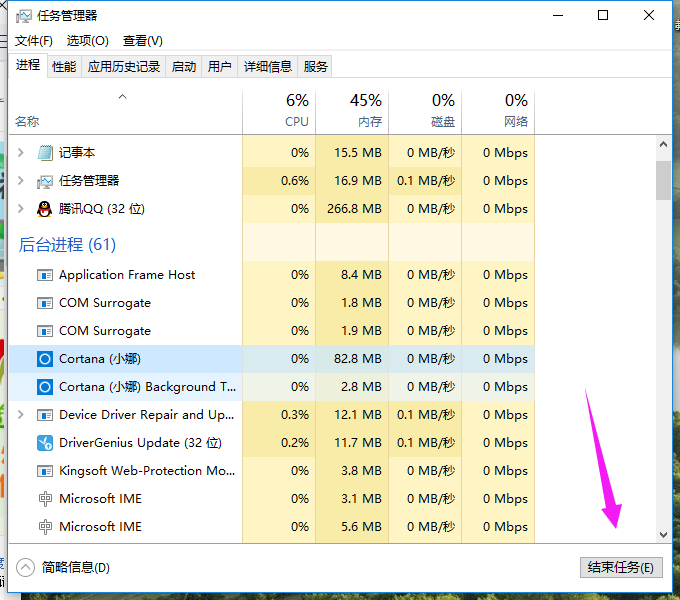Expand the Device Driver Repair entry
The image size is (680, 600).
tap(21, 415)
